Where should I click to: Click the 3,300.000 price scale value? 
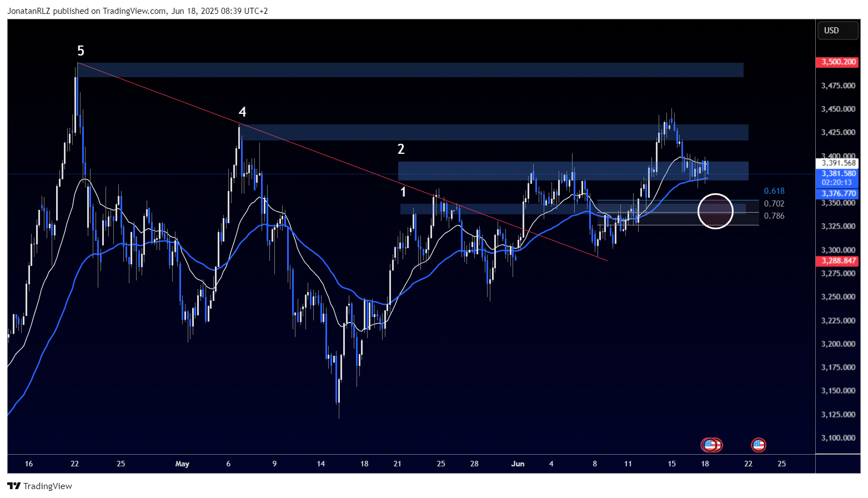[838, 250]
